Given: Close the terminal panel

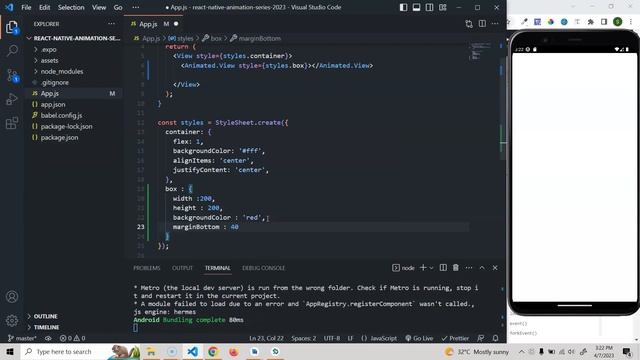Looking at the screenshot, I should (495, 268).
